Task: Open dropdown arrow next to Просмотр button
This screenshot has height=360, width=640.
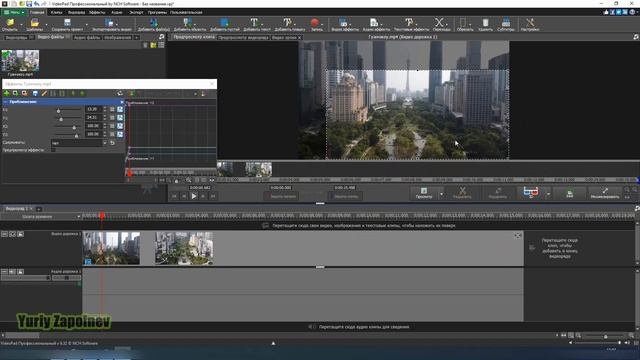Action: click(441, 193)
